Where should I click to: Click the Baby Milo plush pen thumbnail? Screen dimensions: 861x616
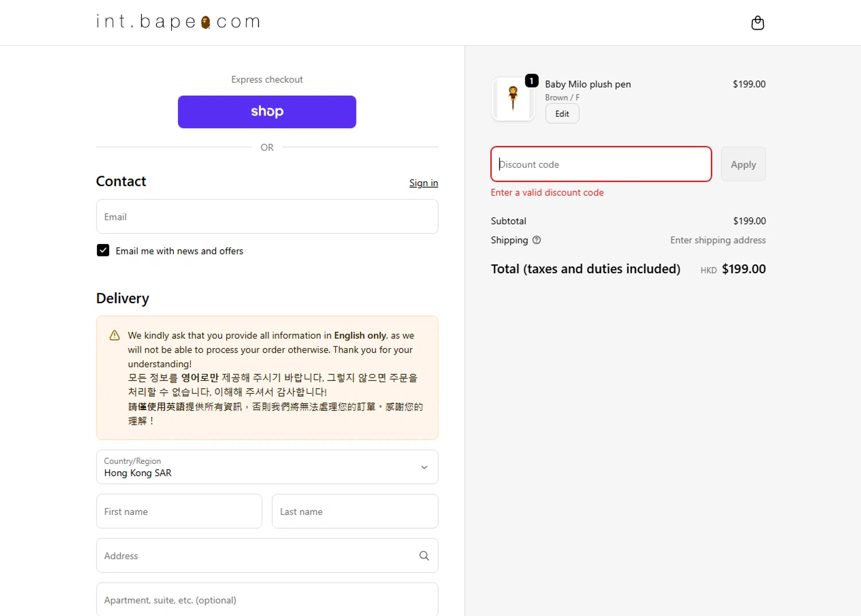pyautogui.click(x=513, y=99)
